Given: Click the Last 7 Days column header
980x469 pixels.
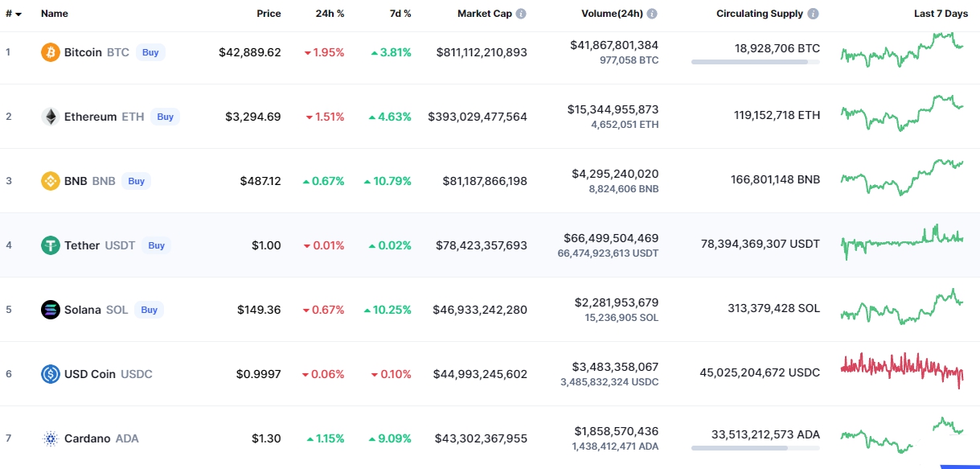Looking at the screenshot, I should click(x=941, y=14).
